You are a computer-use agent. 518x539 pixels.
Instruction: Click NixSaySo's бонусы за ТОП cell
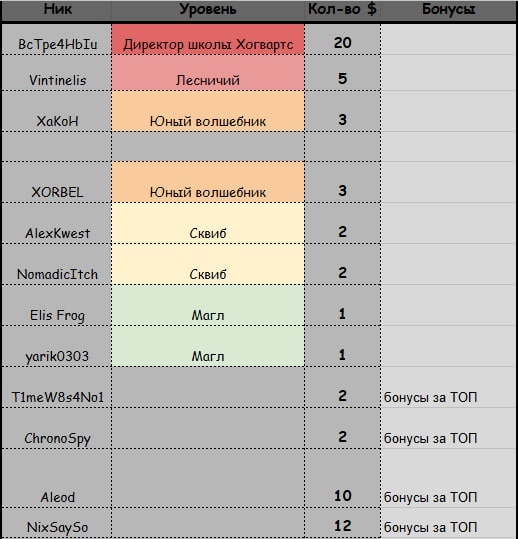point(449,523)
